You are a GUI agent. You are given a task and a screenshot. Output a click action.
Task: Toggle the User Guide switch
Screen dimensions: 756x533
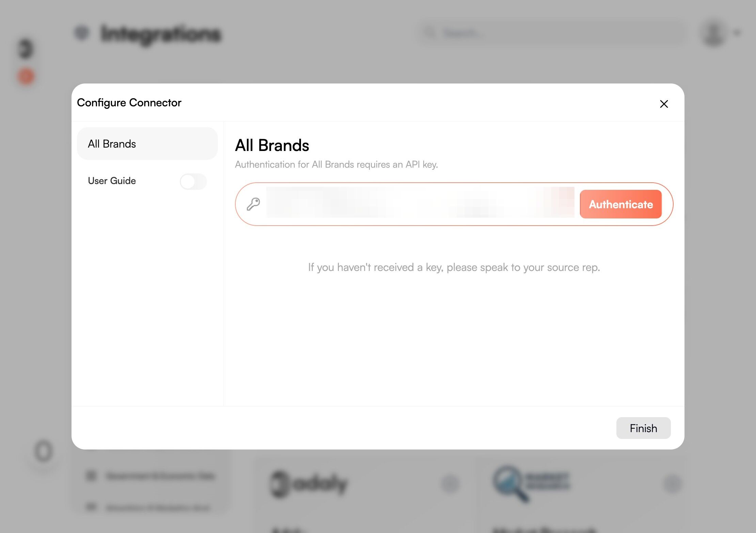[193, 181]
